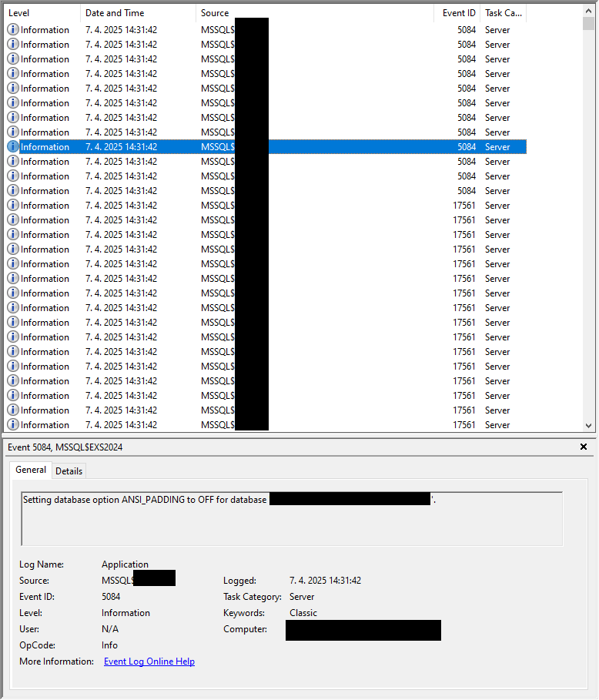Switch to the General tab
The height and width of the screenshot is (700, 599).
[31, 470]
